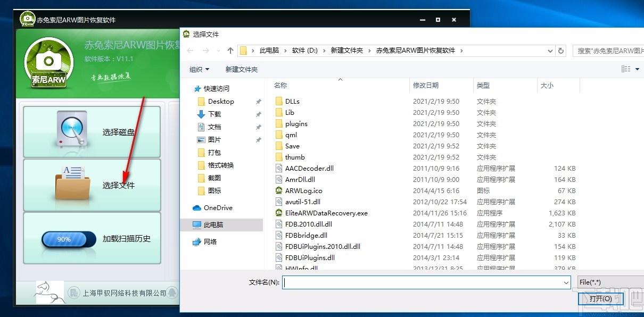
Task: Refresh the folder address bar
Action: 560,51
